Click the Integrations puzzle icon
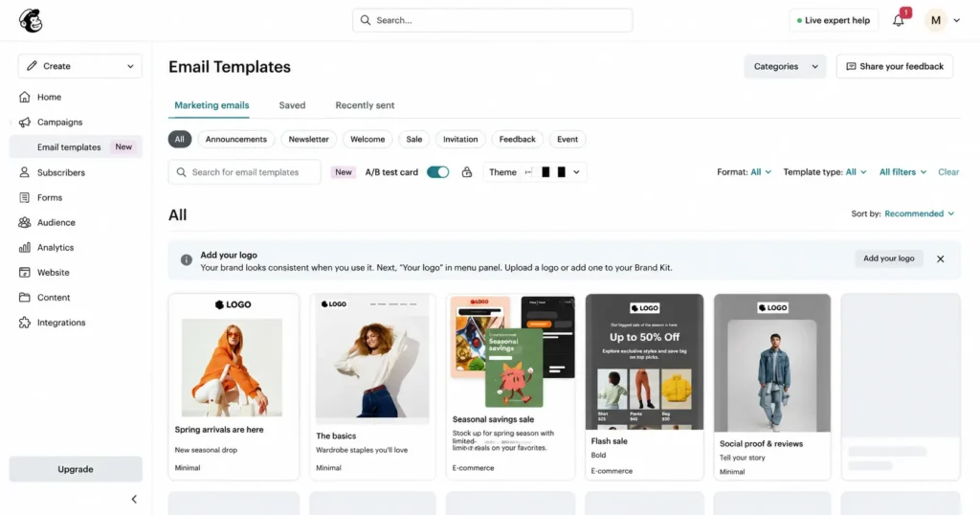This screenshot has width=980, height=515. click(24, 323)
